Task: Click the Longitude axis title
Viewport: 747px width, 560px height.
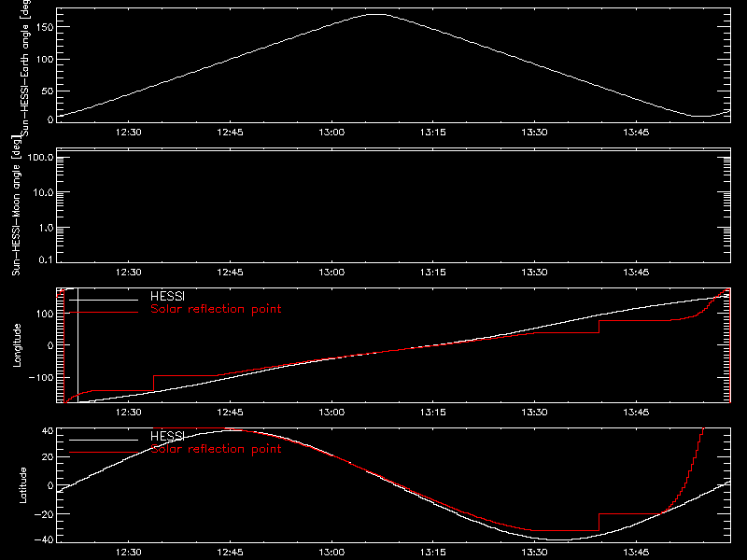Action: pos(17,345)
